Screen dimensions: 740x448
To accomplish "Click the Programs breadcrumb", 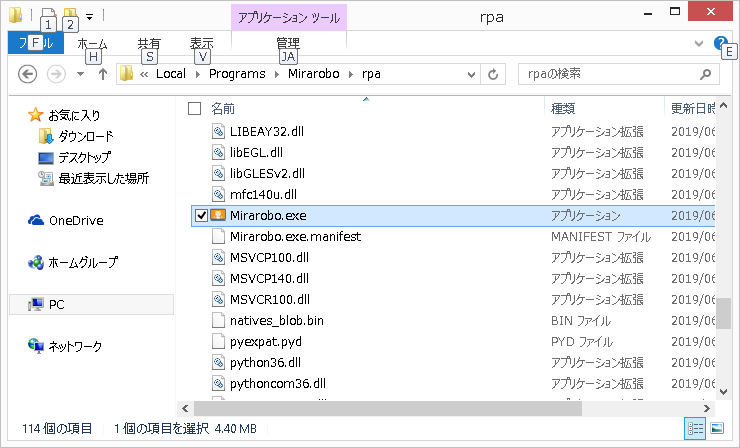I will point(237,74).
